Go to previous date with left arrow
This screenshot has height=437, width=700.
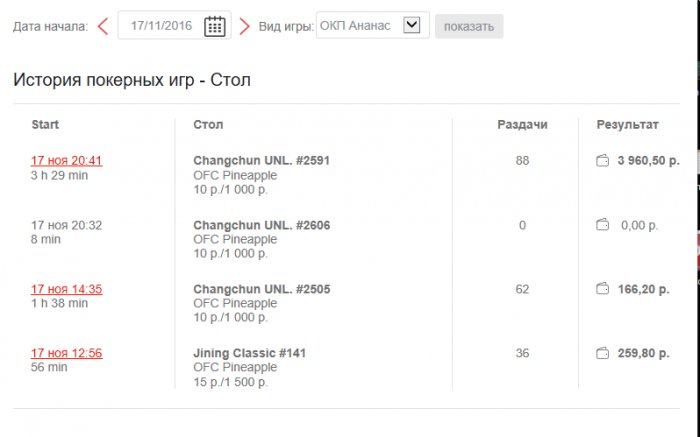pos(102,26)
